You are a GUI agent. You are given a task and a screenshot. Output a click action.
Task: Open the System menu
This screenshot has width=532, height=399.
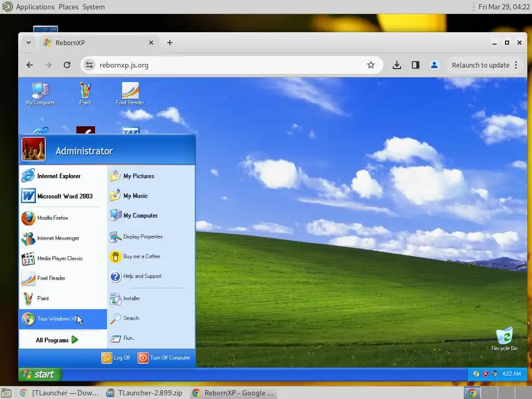[x=94, y=7]
